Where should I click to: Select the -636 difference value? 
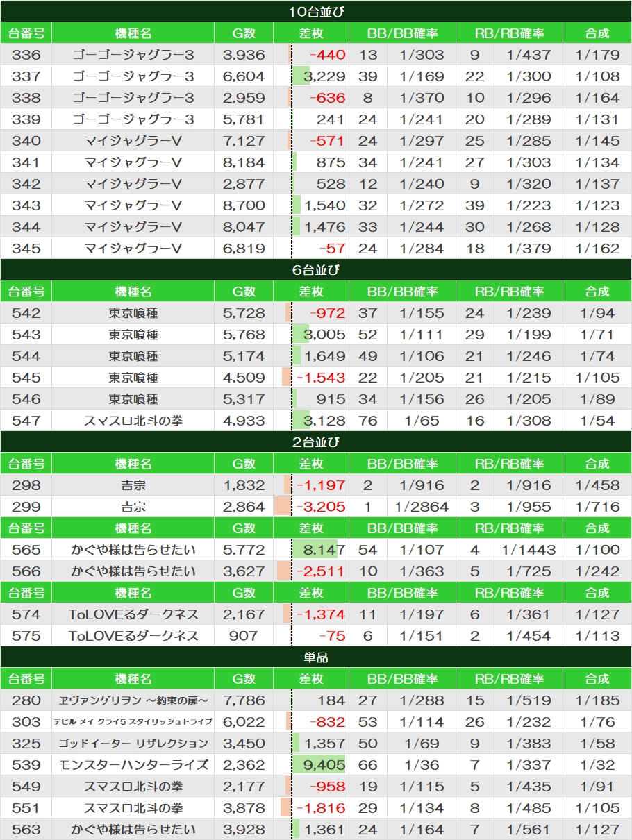[x=328, y=98]
